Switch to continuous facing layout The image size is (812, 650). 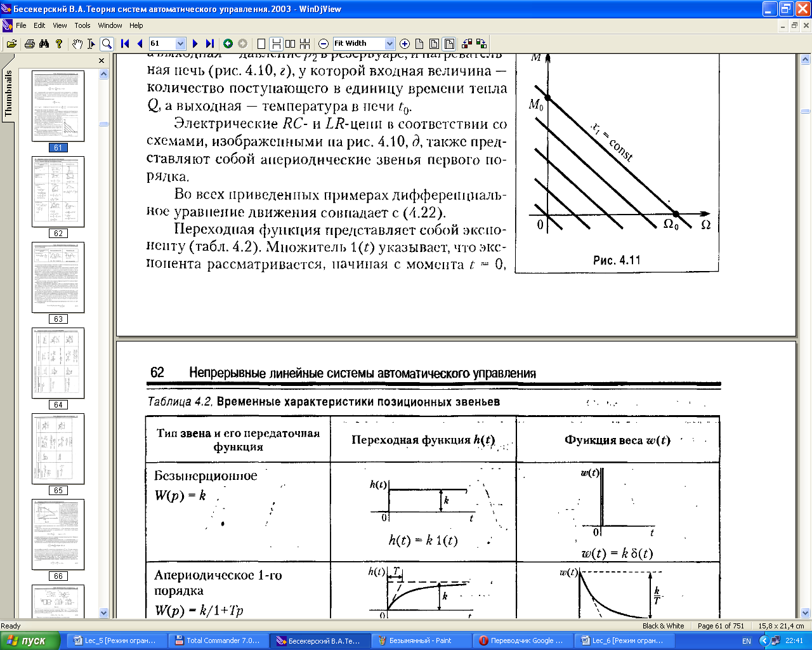point(305,44)
